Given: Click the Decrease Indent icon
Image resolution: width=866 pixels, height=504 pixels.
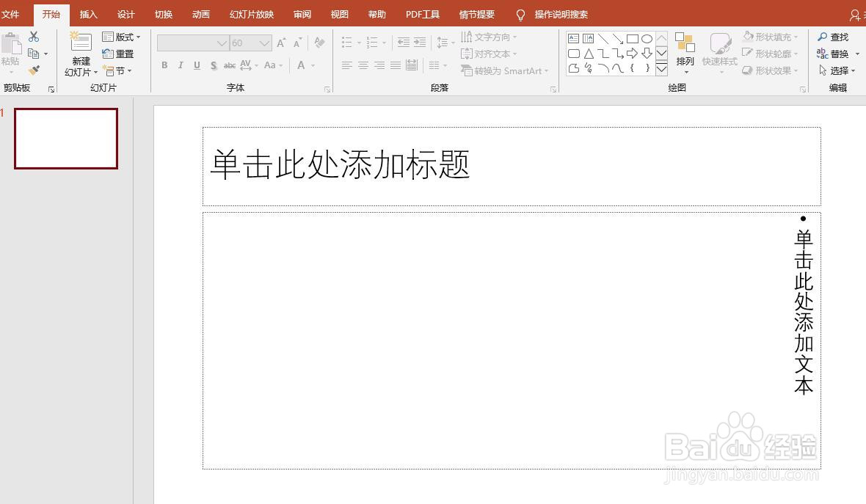Looking at the screenshot, I should (x=404, y=42).
